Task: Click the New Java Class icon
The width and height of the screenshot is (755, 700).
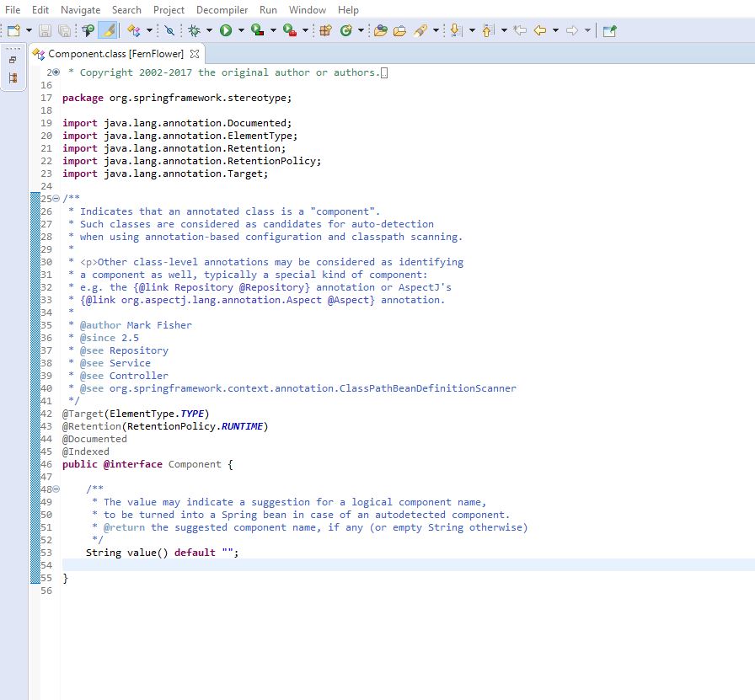Action: (345, 31)
